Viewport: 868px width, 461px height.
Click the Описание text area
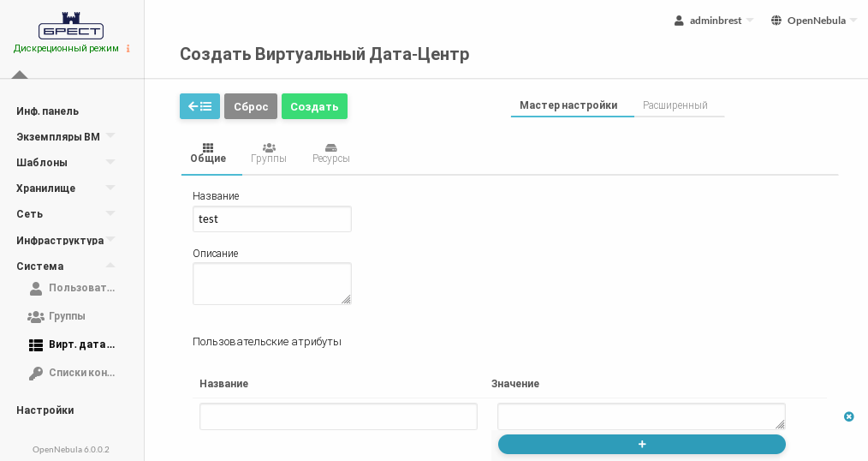(271, 284)
